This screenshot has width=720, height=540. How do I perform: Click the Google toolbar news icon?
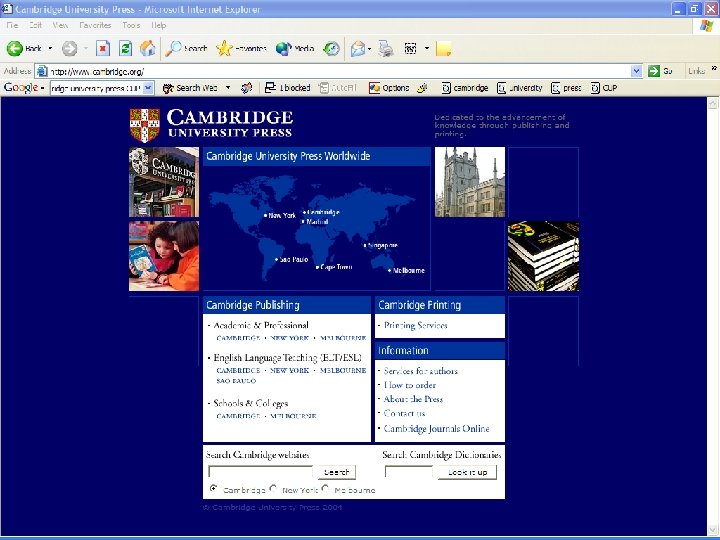tap(247, 88)
